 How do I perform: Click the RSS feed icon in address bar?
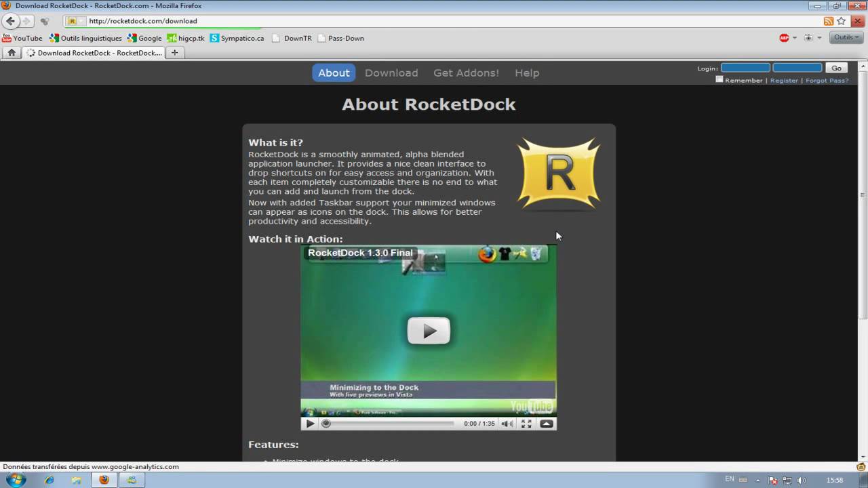(829, 21)
